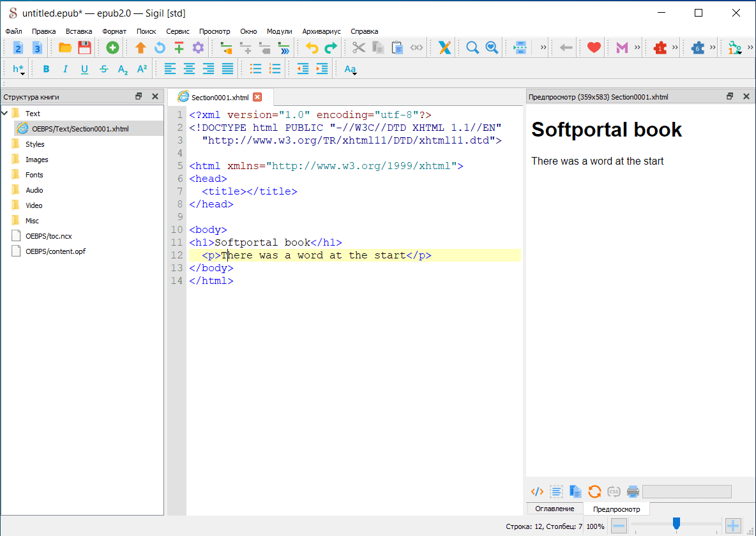756x536 pixels.
Task: Click the print preview printer icon
Action: pos(633,491)
